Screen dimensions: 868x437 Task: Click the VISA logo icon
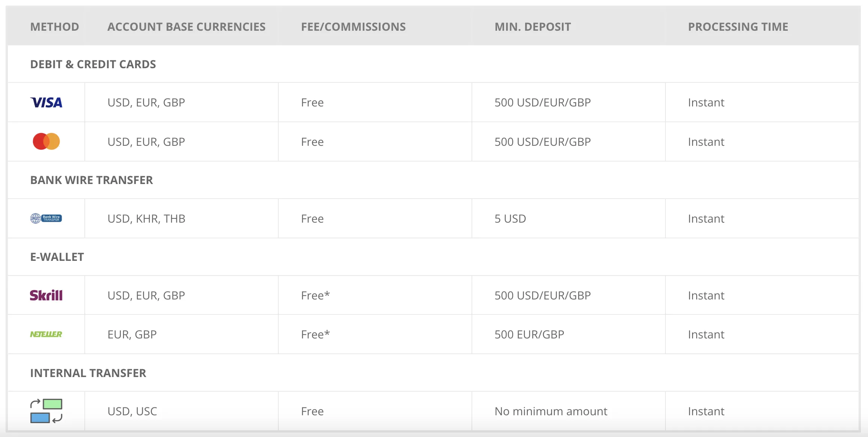(x=46, y=102)
